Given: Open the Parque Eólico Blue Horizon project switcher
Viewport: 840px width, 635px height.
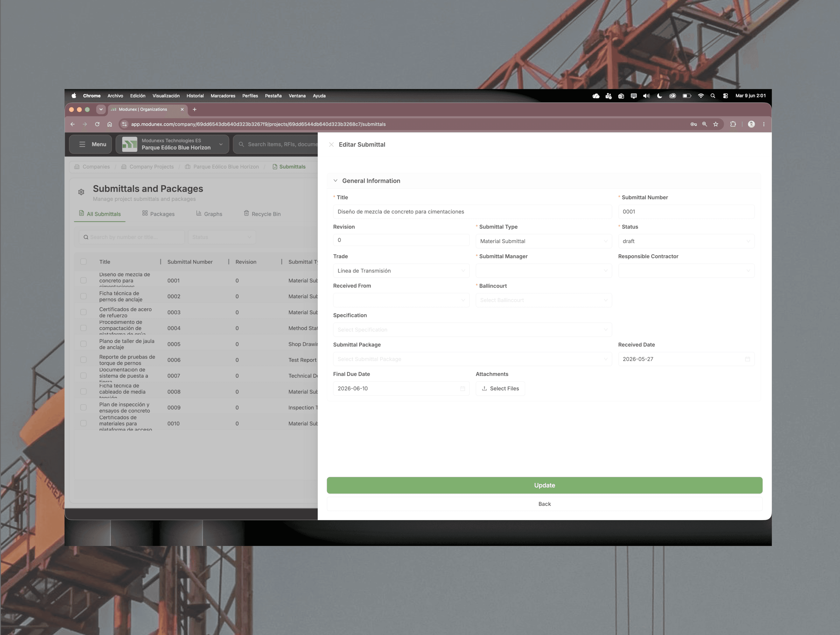Looking at the screenshot, I should tap(172, 144).
